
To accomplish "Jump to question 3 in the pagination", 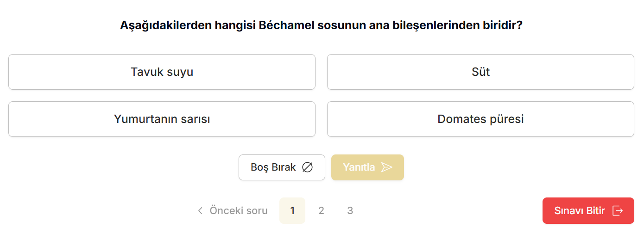I will [x=350, y=211].
